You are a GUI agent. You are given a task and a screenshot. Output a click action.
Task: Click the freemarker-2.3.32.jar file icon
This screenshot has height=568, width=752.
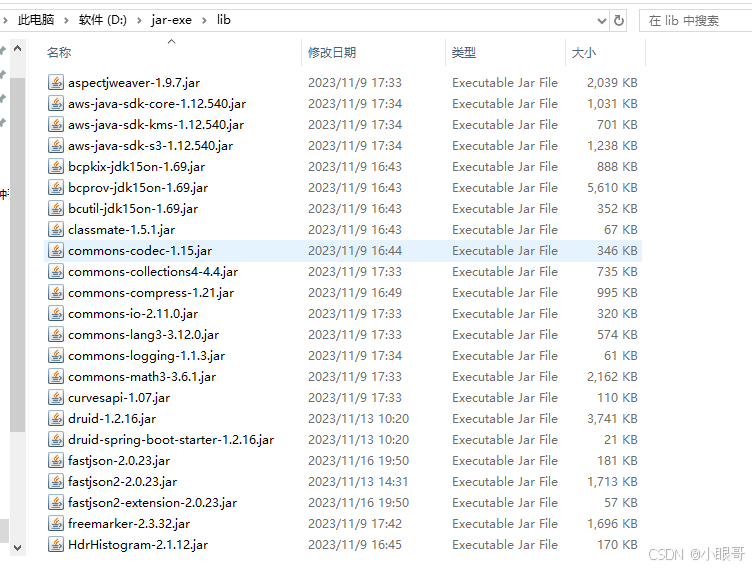pyautogui.click(x=56, y=524)
